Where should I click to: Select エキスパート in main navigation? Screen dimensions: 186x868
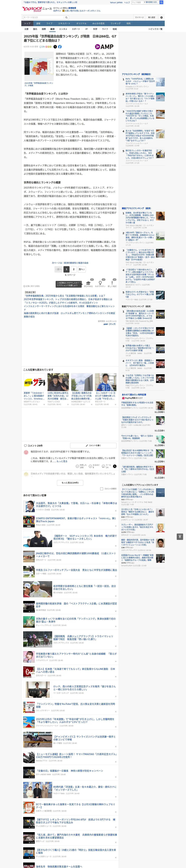(64, 23)
